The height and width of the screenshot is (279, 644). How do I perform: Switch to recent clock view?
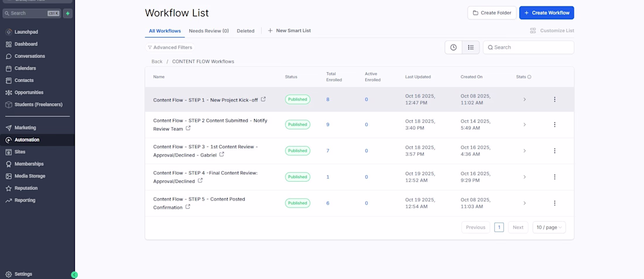[x=453, y=47]
